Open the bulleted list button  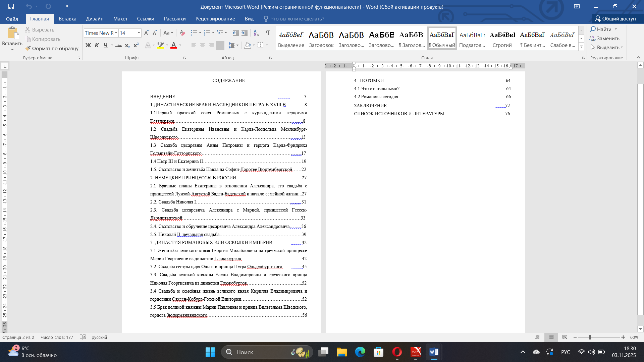pos(194,33)
